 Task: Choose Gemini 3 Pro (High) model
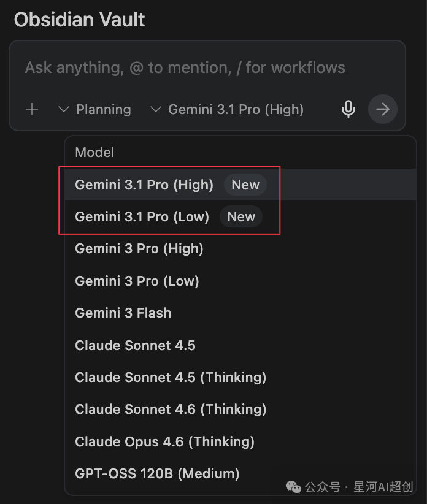point(139,248)
